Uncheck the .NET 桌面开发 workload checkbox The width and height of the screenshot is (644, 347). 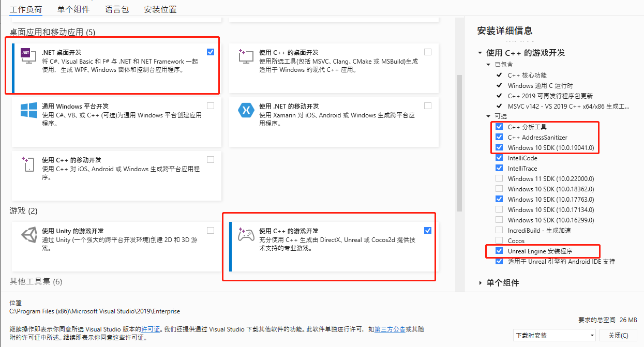210,52
